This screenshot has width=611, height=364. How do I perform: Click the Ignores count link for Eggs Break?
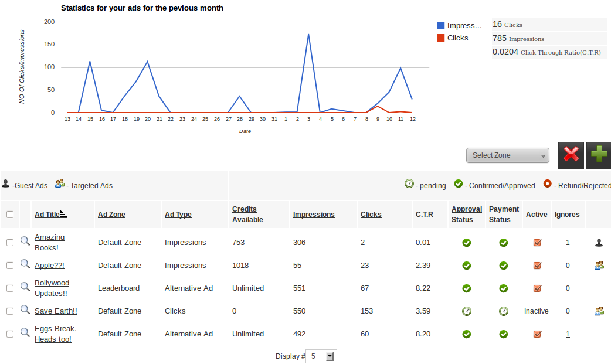pyautogui.click(x=566, y=334)
